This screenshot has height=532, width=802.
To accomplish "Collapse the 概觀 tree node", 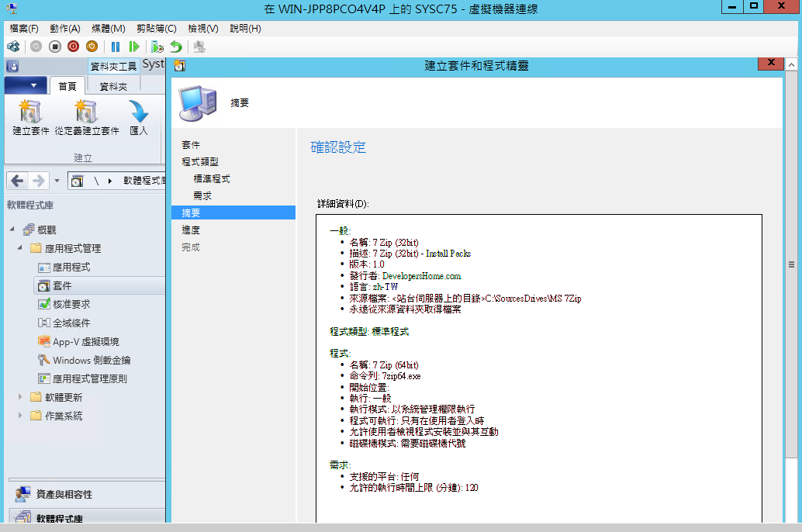I will [12, 230].
